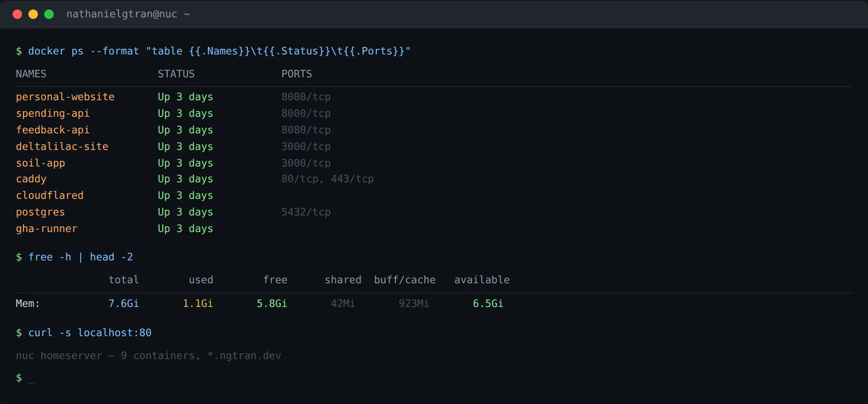
Task: Click the 6.5Gi available memory value
Action: click(x=488, y=303)
